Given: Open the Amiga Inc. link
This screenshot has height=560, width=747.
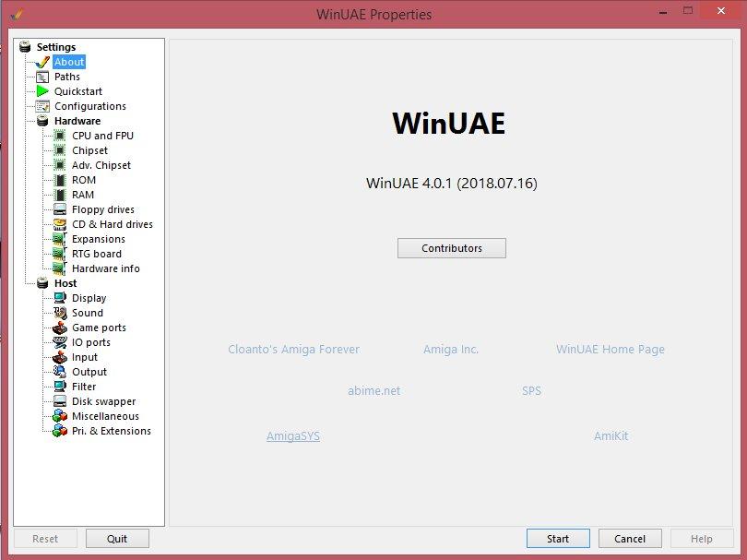Looking at the screenshot, I should click(451, 350).
